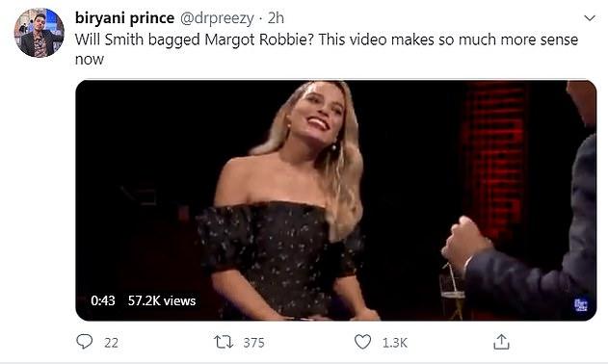This screenshot has width=608, height=364.
Task: Click the 0:43 video duration label
Action: [103, 300]
